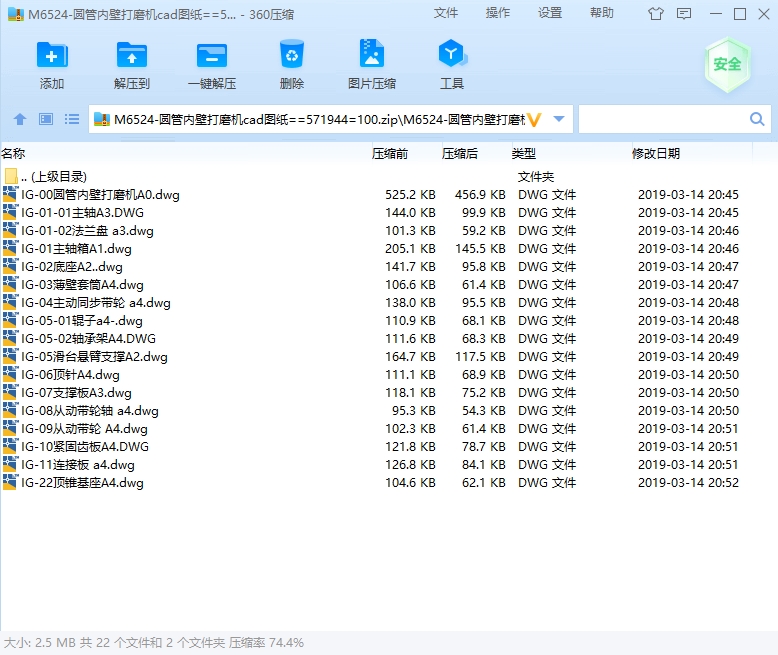The image size is (778, 655).
Task: Maximize the 360压缩 window
Action: (740, 14)
